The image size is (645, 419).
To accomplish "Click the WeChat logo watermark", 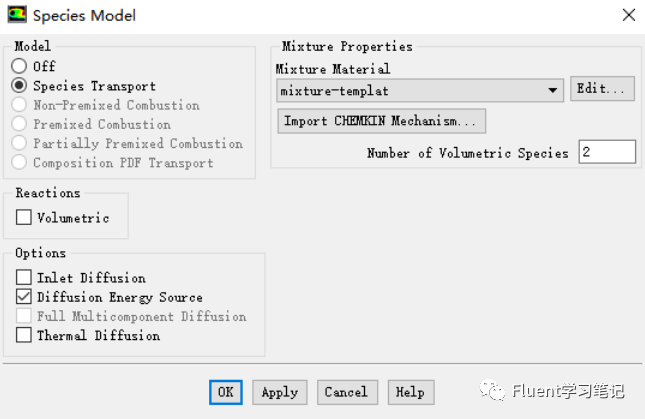I will click(x=492, y=390).
